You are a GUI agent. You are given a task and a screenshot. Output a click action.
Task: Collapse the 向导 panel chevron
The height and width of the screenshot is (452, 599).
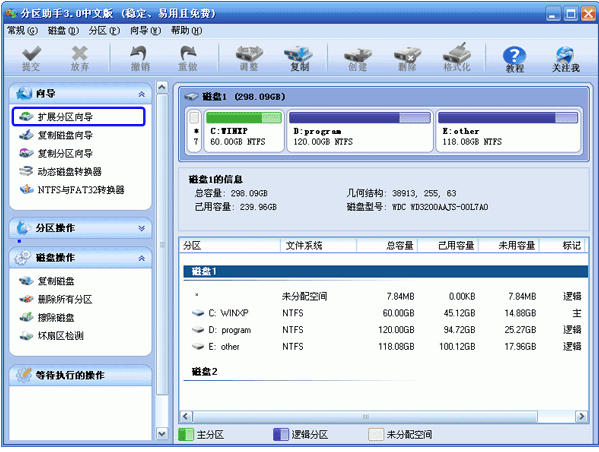click(141, 94)
